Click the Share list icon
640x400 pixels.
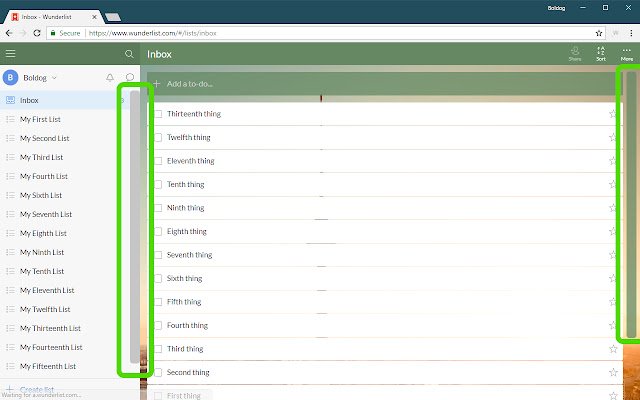[575, 53]
